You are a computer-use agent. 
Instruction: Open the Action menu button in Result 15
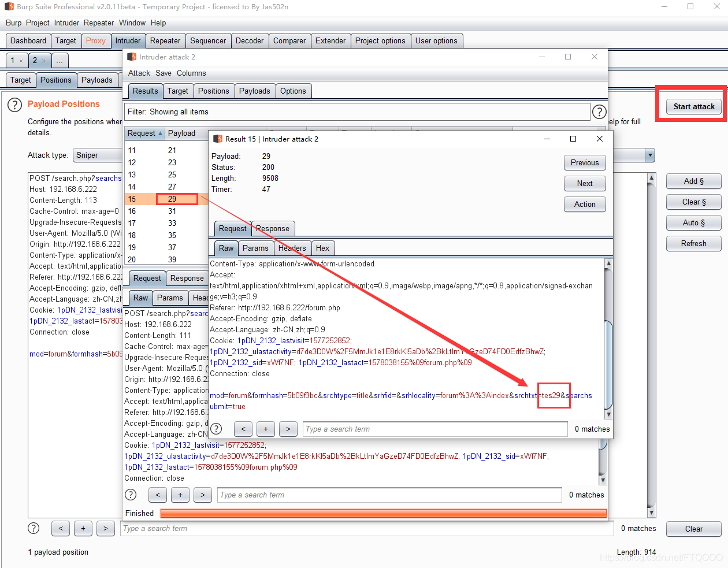tap(585, 205)
